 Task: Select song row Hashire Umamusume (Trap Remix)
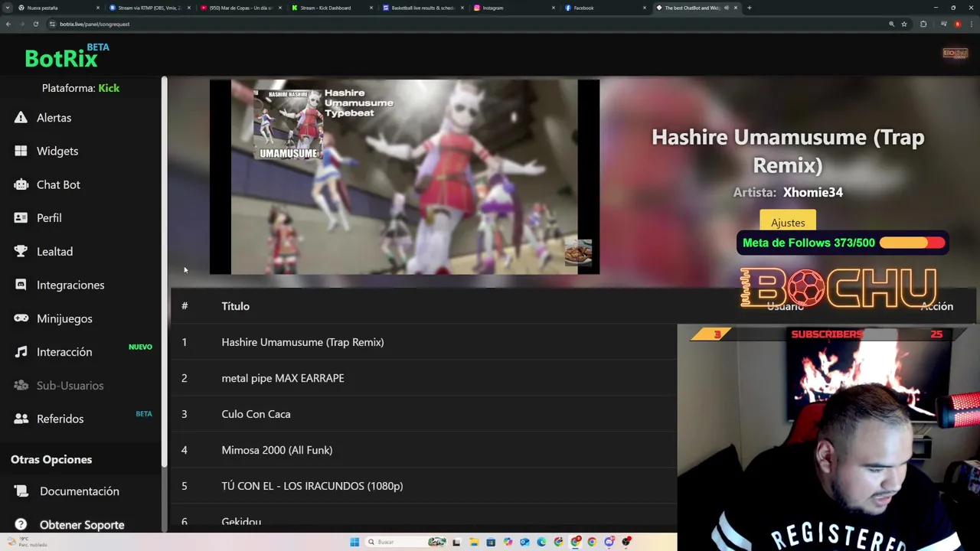click(423, 342)
